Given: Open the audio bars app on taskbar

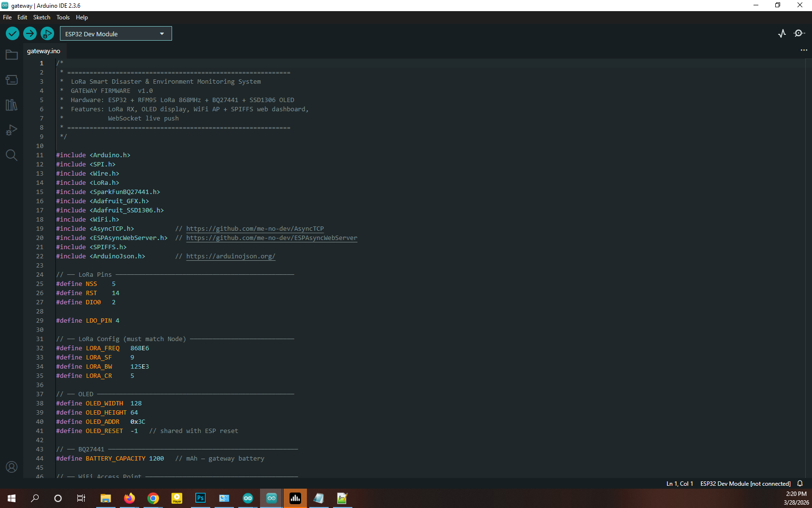Looking at the screenshot, I should pos(295,498).
